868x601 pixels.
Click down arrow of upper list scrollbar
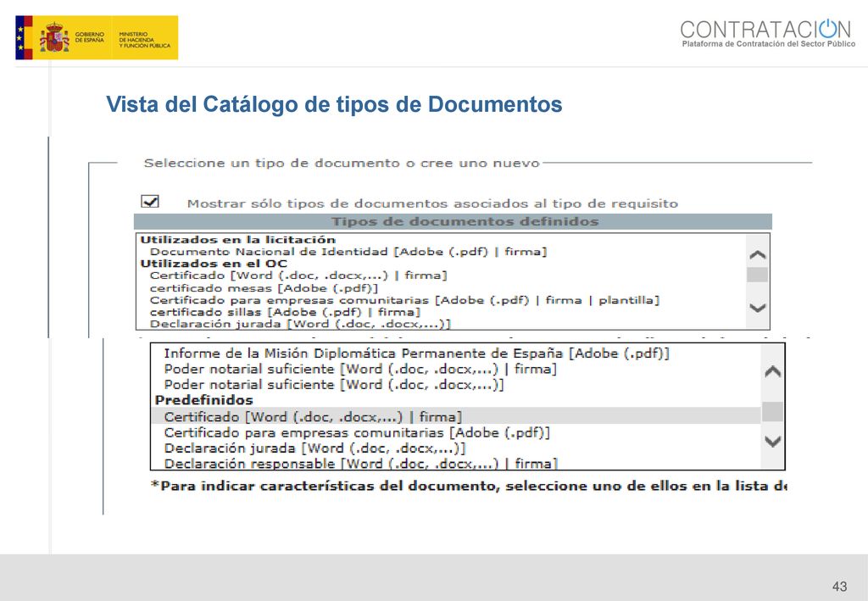click(757, 308)
